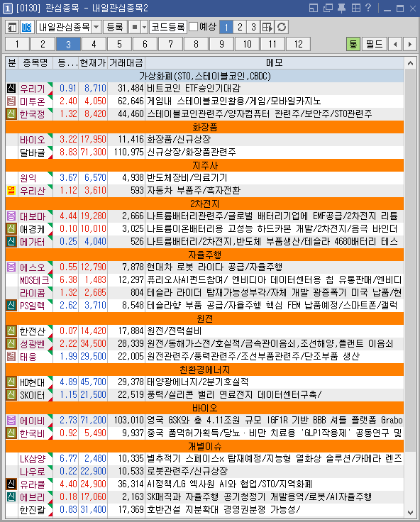The height and width of the screenshot is (522, 420).
Task: Open the 내일관심종목 group dropdown
Action: 96,27
